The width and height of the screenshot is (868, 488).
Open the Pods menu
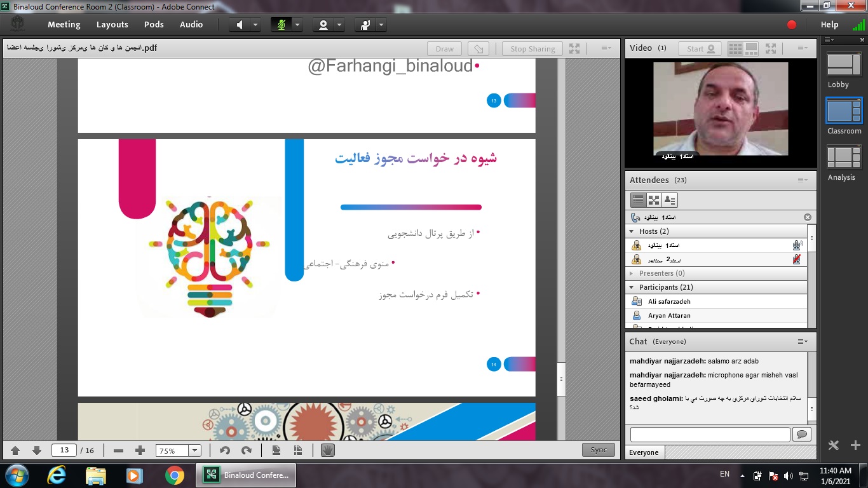pos(154,25)
